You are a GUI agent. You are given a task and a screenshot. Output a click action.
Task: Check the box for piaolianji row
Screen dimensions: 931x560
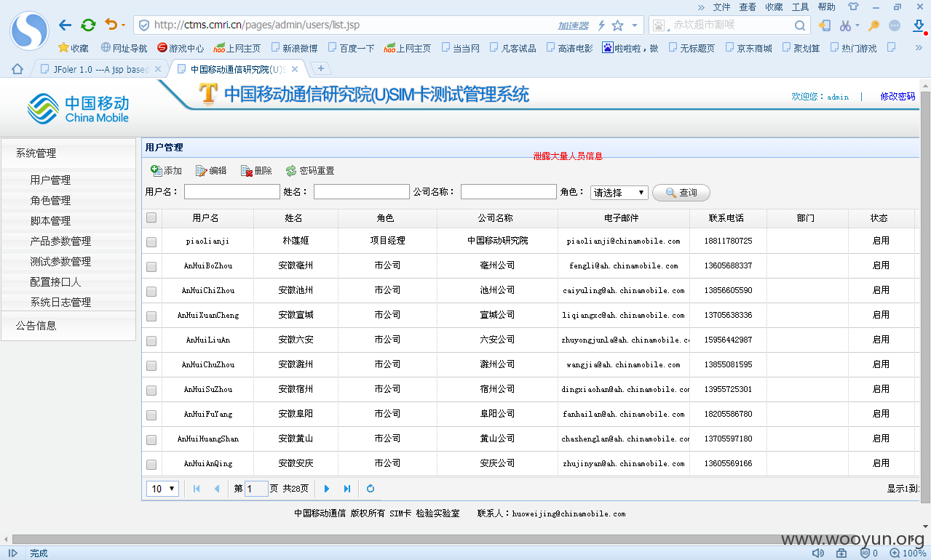151,242
